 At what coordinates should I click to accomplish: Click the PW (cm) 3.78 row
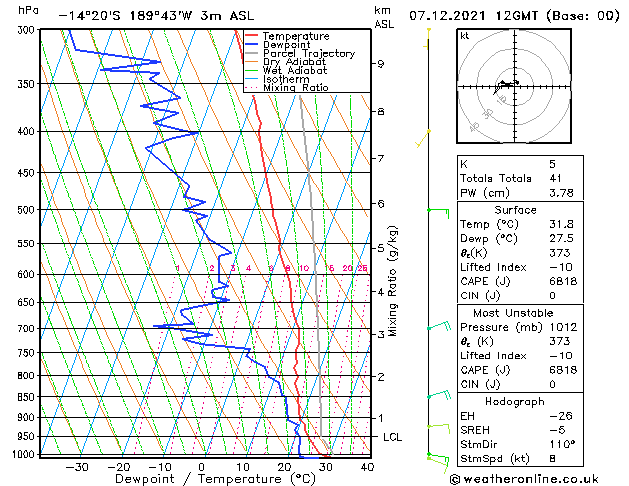(520, 193)
